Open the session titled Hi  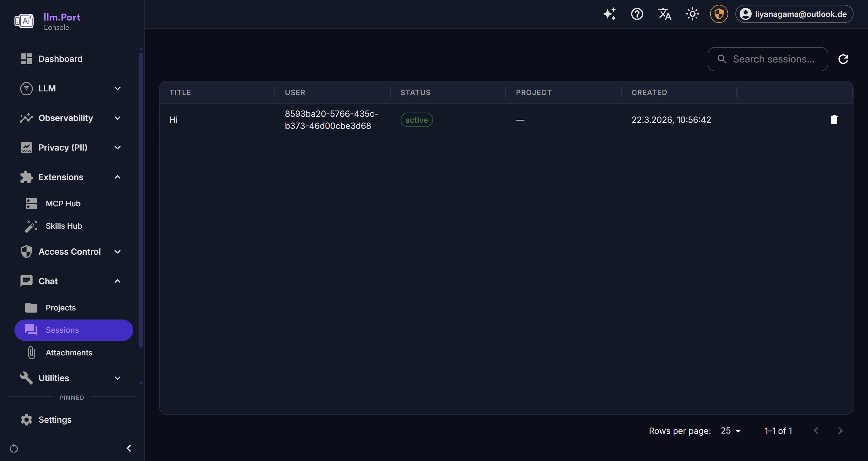tap(174, 120)
